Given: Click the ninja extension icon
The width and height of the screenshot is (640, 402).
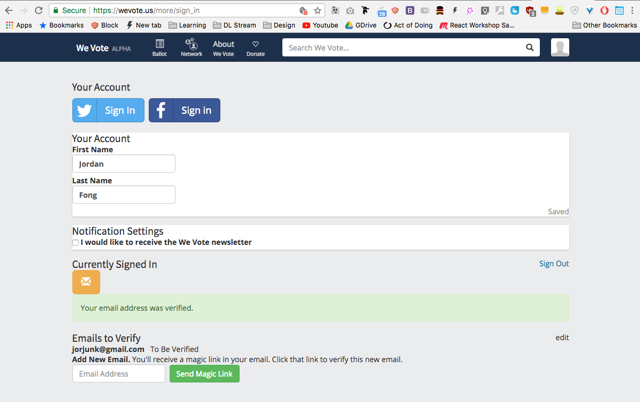Looking at the screenshot, I should tap(365, 11).
